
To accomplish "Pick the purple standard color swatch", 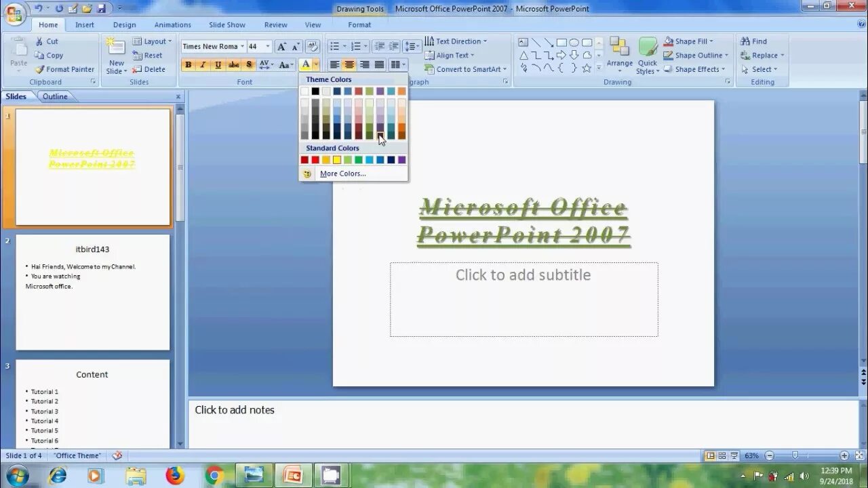I will pyautogui.click(x=401, y=160).
